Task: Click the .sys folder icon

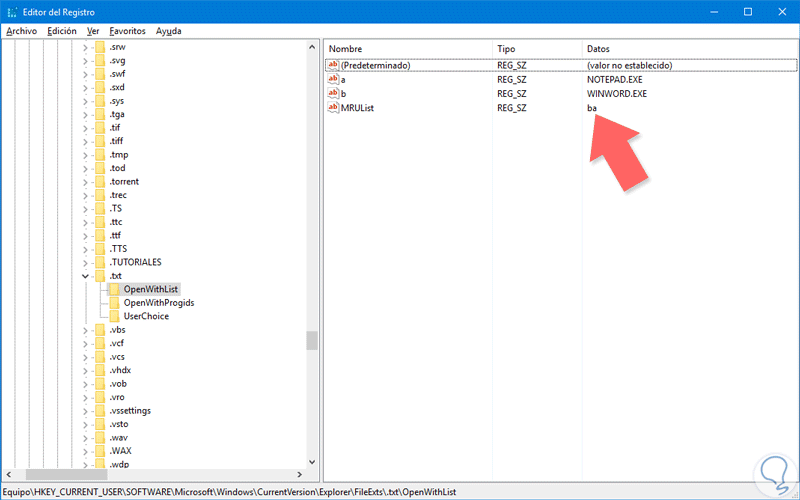Action: tap(99, 101)
